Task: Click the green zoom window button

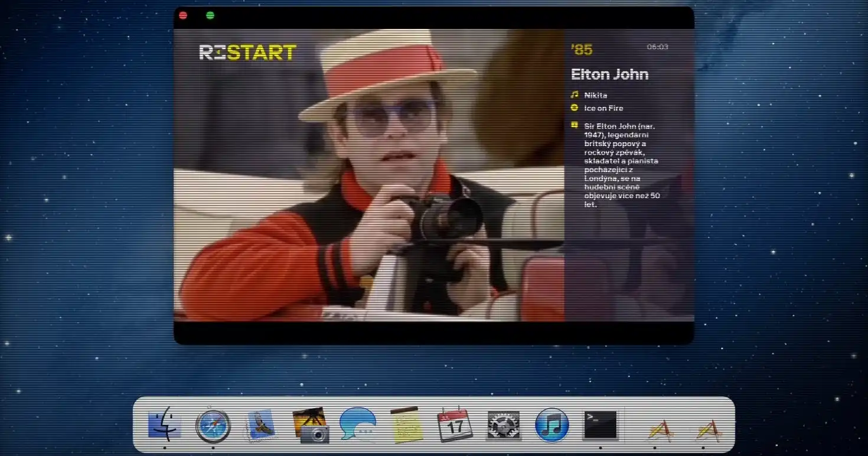Action: 210,15
